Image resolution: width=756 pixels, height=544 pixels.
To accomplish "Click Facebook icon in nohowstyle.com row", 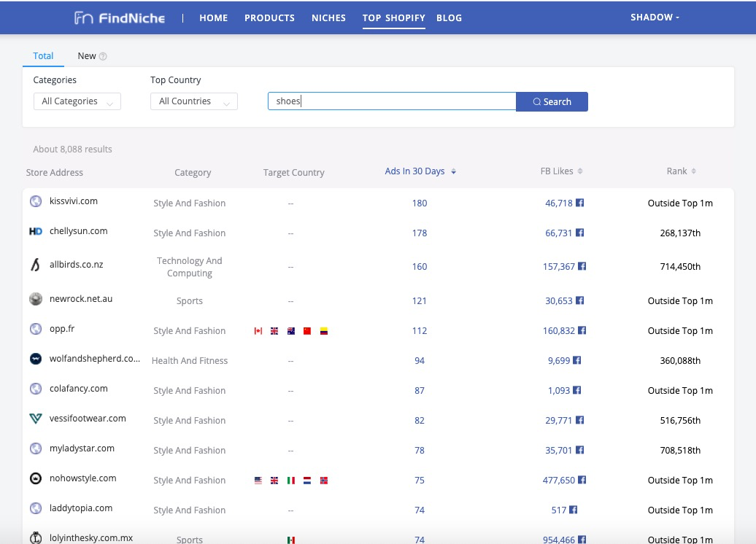I will (582, 480).
